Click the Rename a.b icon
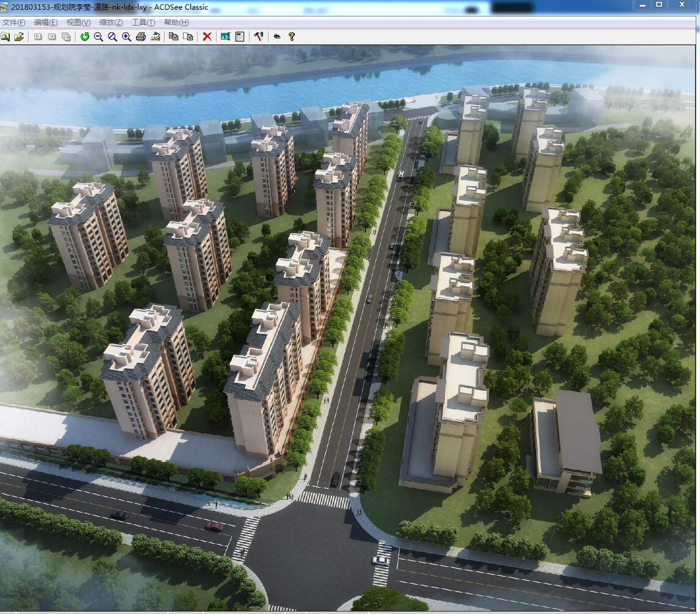Screen dimensions: 700x614 coord(225,36)
